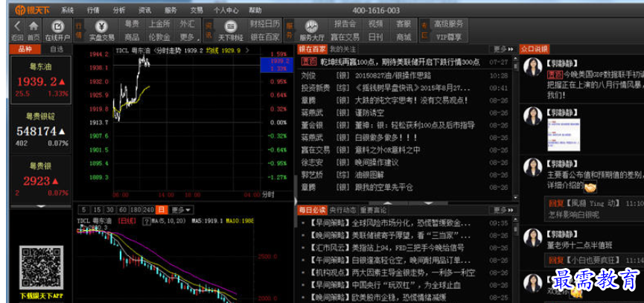Set chart period to 60 minutes
Screen dimensions: 644x303
click(123, 210)
